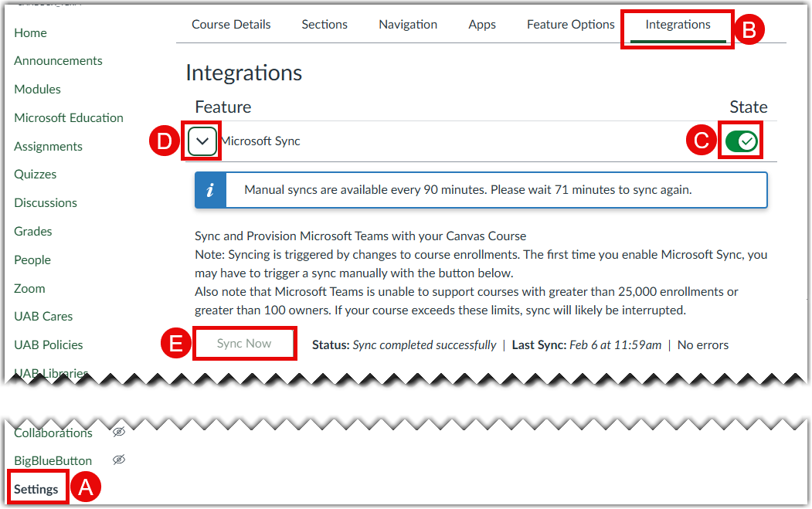This screenshot has height=509, width=812.
Task: Click the blue info icon in alert
Action: tap(210, 190)
